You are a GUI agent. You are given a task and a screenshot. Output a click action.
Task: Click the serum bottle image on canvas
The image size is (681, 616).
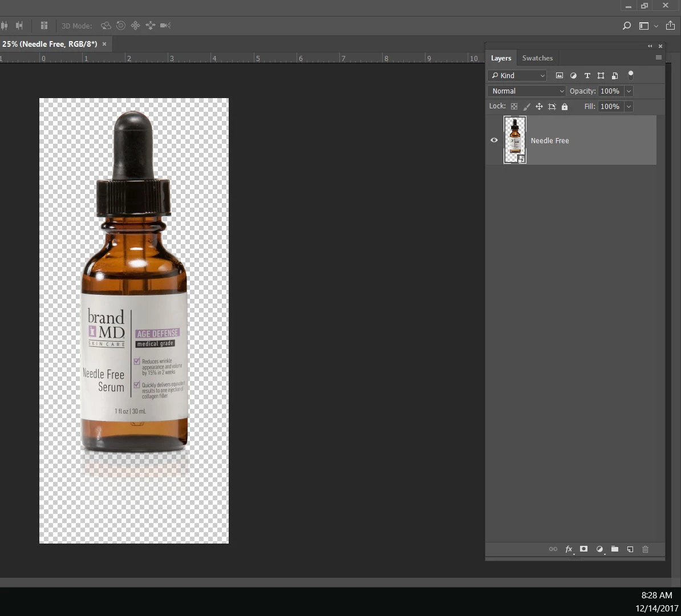click(x=134, y=282)
